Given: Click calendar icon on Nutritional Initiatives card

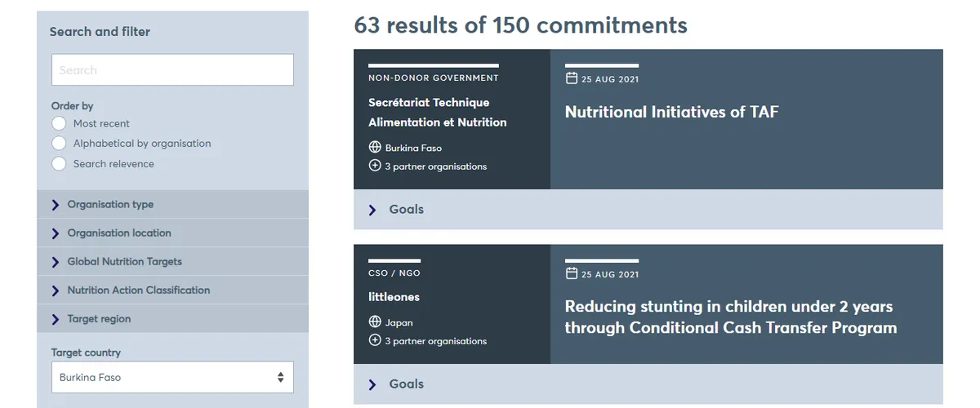Looking at the screenshot, I should point(571,78).
